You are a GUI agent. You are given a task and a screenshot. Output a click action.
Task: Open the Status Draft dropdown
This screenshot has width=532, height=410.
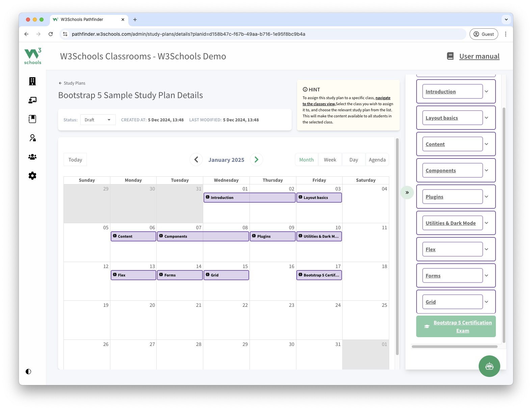98,120
